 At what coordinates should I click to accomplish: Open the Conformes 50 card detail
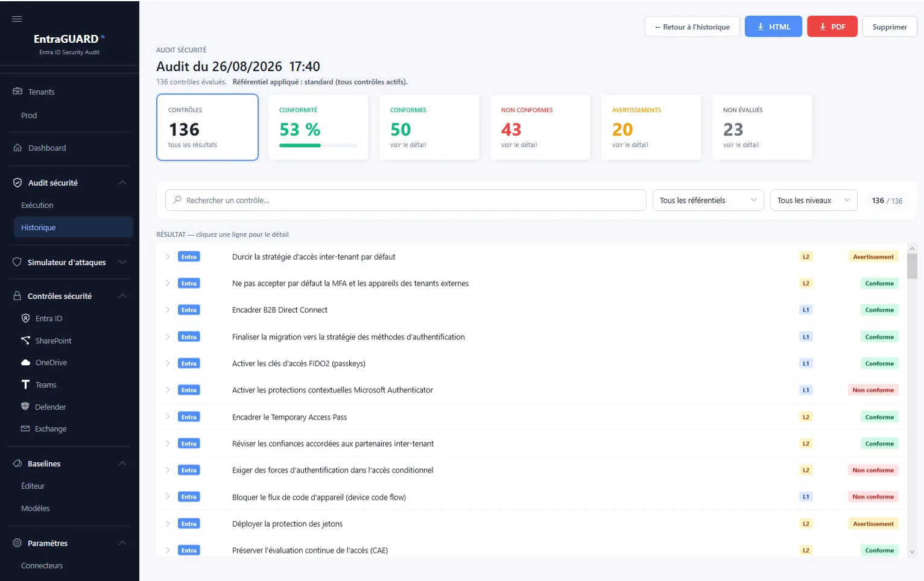point(429,127)
